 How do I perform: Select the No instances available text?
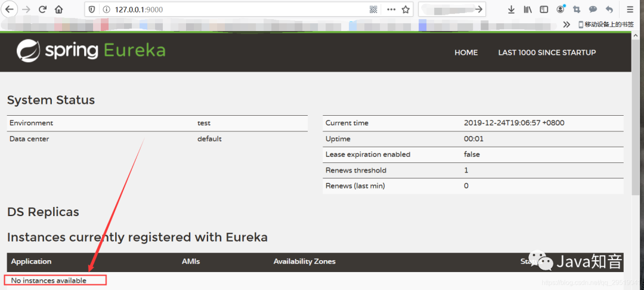(x=49, y=280)
